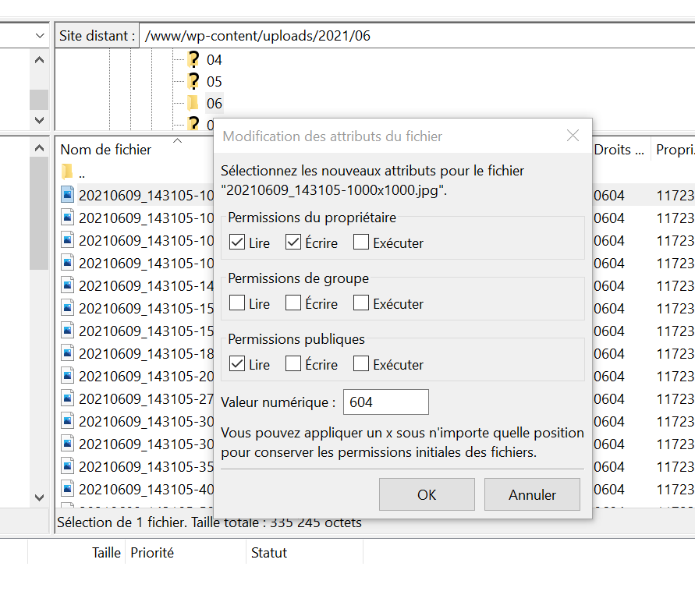Confirm the attributes with OK
The image size is (695, 616).
pos(427,494)
